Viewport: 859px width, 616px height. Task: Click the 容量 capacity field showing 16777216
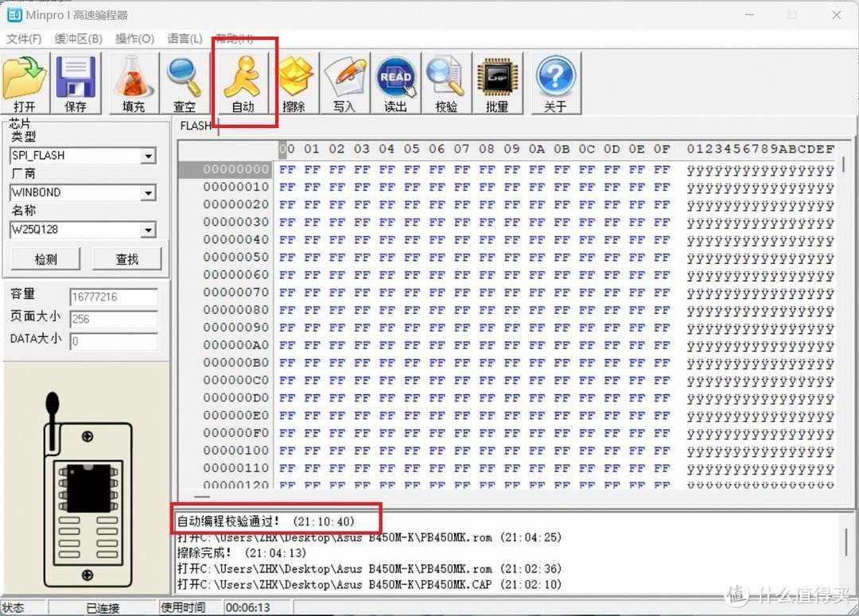(x=113, y=297)
